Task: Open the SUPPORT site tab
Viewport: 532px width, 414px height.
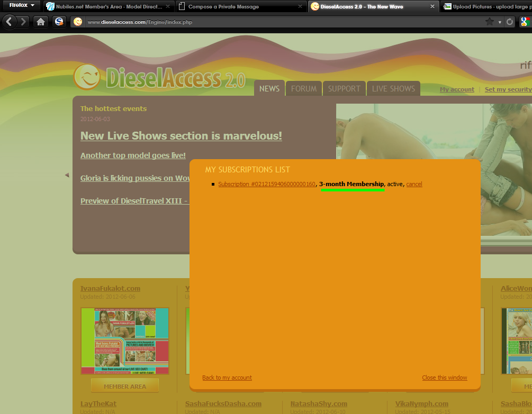Action: click(x=344, y=88)
